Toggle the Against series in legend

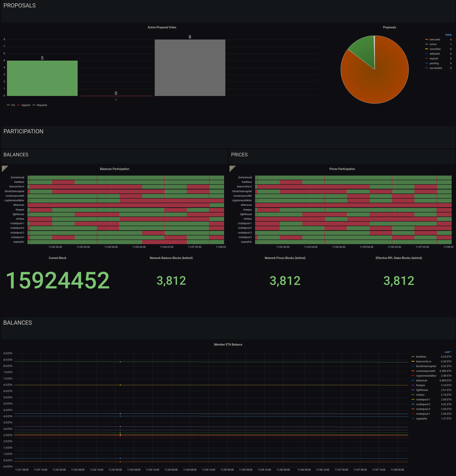[x=26, y=105]
